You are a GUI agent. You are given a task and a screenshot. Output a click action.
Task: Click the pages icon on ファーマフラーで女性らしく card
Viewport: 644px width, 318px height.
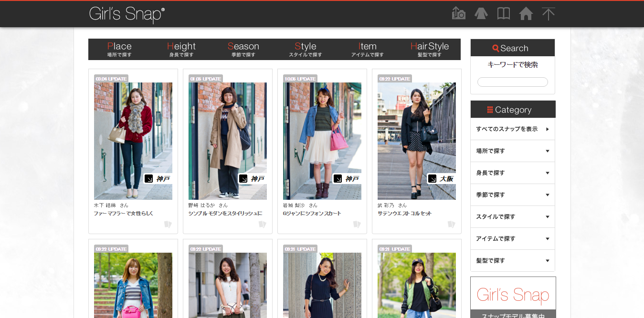pyautogui.click(x=168, y=224)
